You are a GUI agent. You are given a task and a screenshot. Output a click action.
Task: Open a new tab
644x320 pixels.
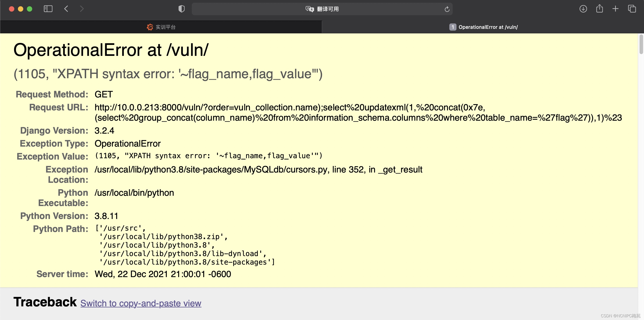(x=616, y=9)
